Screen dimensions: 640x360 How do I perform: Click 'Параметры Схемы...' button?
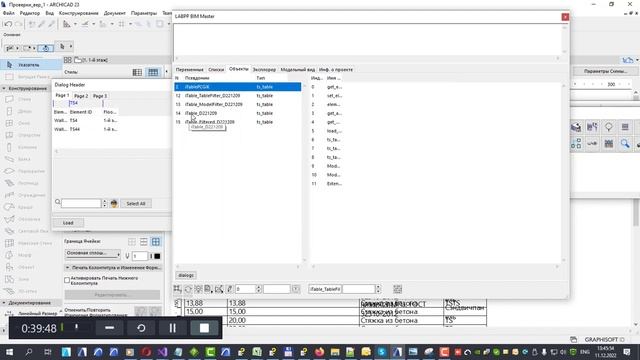click(605, 71)
